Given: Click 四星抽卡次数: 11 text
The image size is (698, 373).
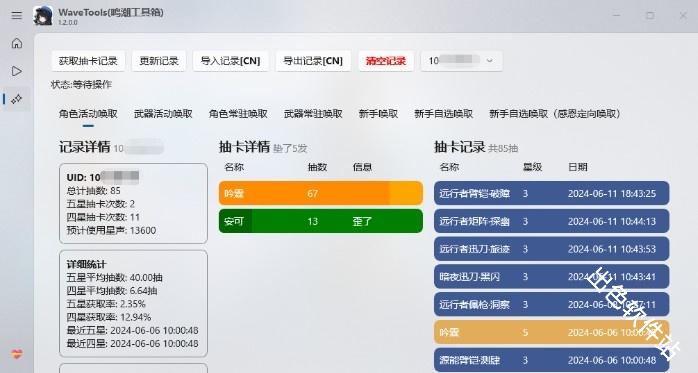Looking at the screenshot, I should [103, 217].
